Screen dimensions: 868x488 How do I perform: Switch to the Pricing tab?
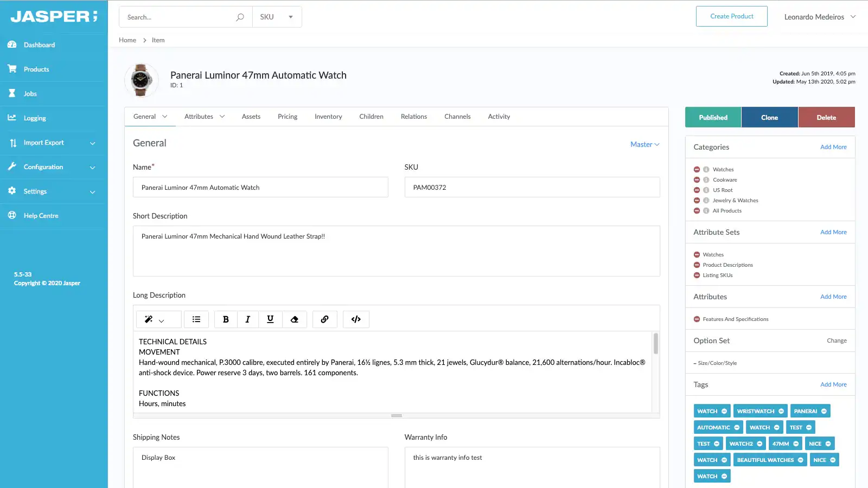(288, 117)
